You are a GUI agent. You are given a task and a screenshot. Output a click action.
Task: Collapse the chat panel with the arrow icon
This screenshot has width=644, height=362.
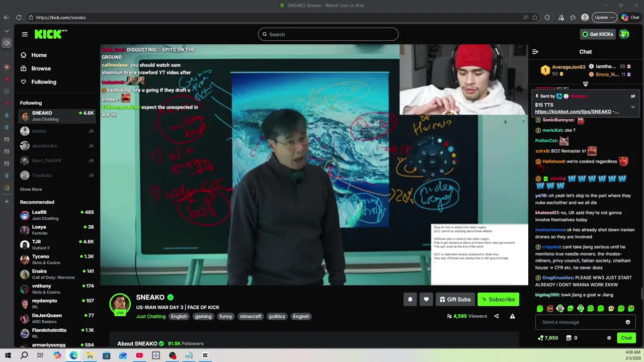[x=535, y=52]
